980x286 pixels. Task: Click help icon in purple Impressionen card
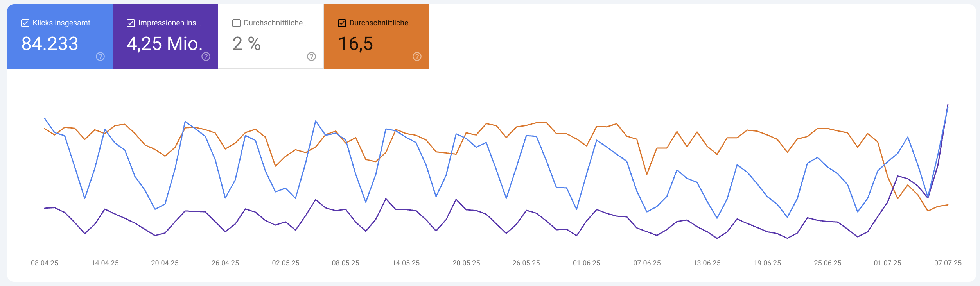coord(206,57)
